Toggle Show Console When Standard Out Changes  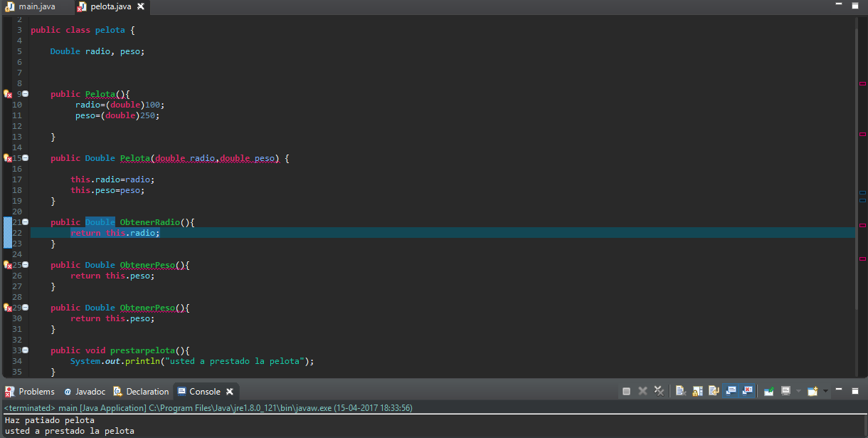pos(731,391)
